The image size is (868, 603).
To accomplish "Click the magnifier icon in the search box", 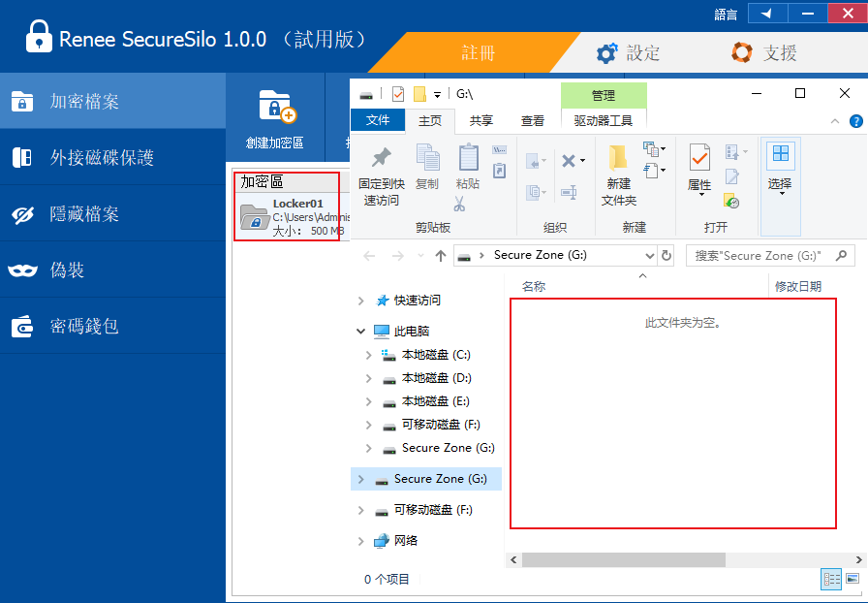I will pyautogui.click(x=842, y=256).
